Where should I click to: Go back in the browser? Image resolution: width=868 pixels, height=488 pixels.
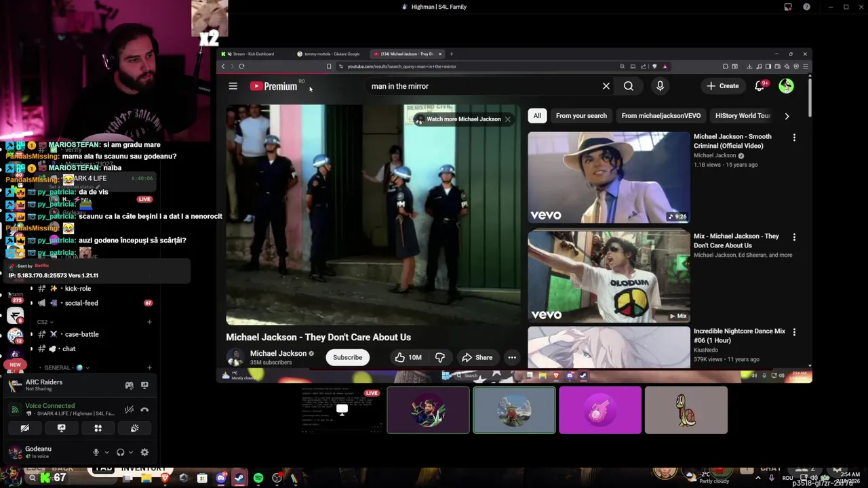pyautogui.click(x=223, y=66)
